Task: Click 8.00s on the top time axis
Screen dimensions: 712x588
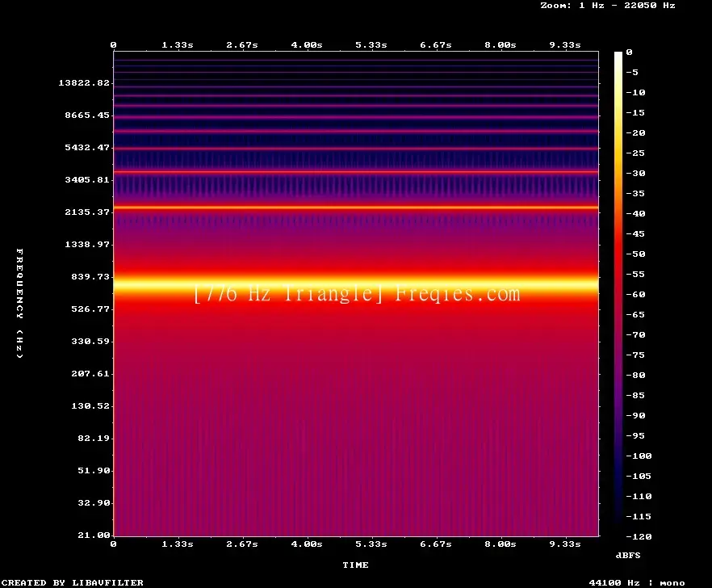Action: tap(500, 45)
